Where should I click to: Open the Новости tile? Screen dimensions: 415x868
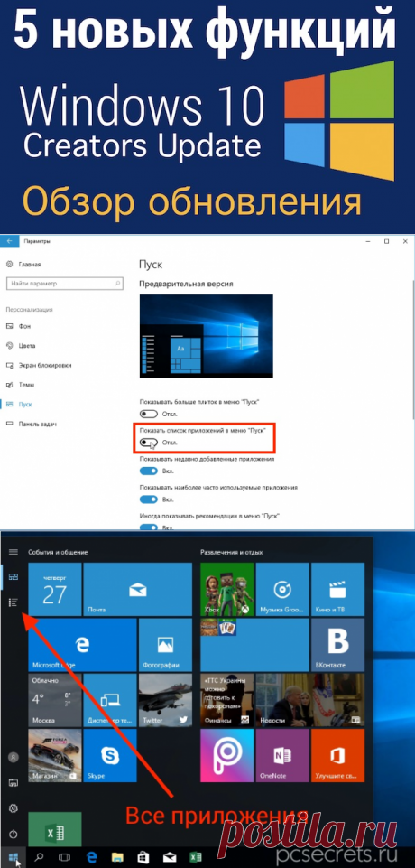310,700
